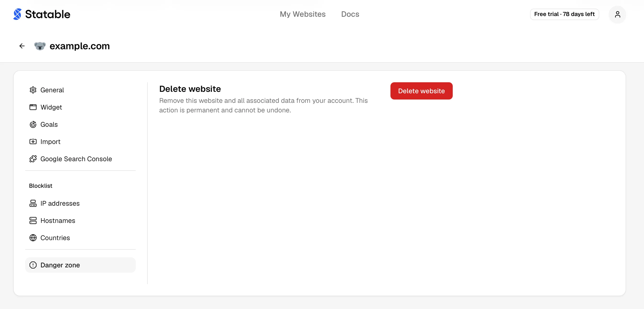Click the Delete website heading
Screen dimensions: 644x309
(x=190, y=89)
